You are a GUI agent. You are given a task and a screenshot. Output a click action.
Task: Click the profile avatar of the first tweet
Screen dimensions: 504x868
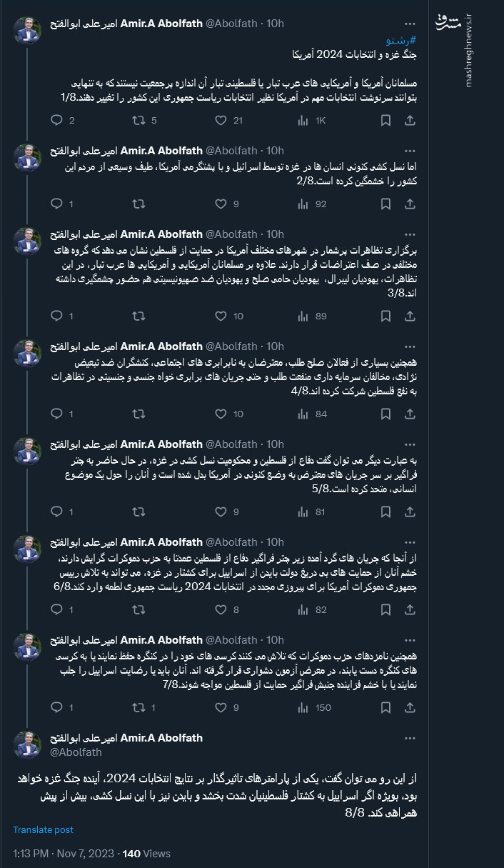click(27, 31)
